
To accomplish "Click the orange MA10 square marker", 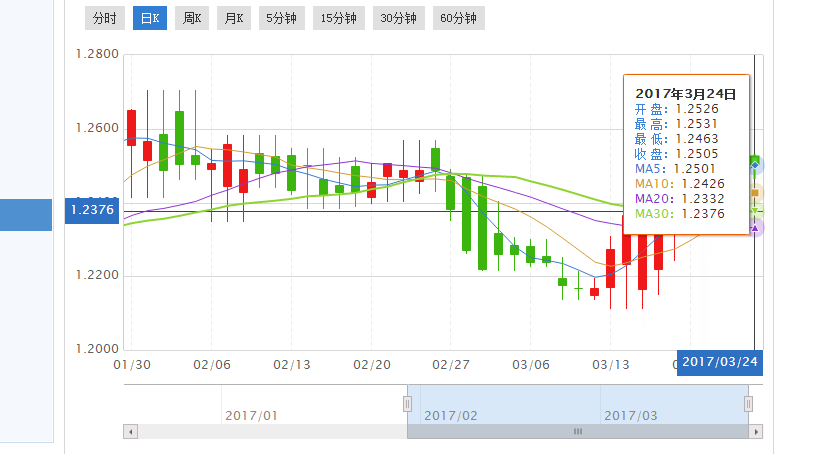I will [x=757, y=192].
